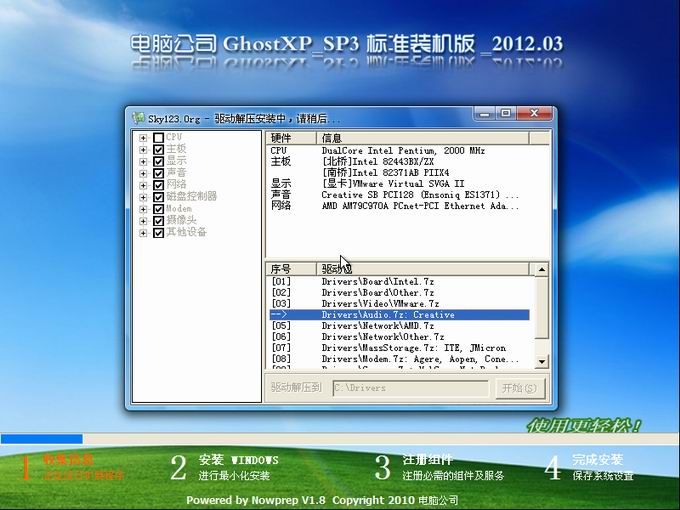680x510 pixels.
Task: Close the driver install window
Action: [534, 114]
